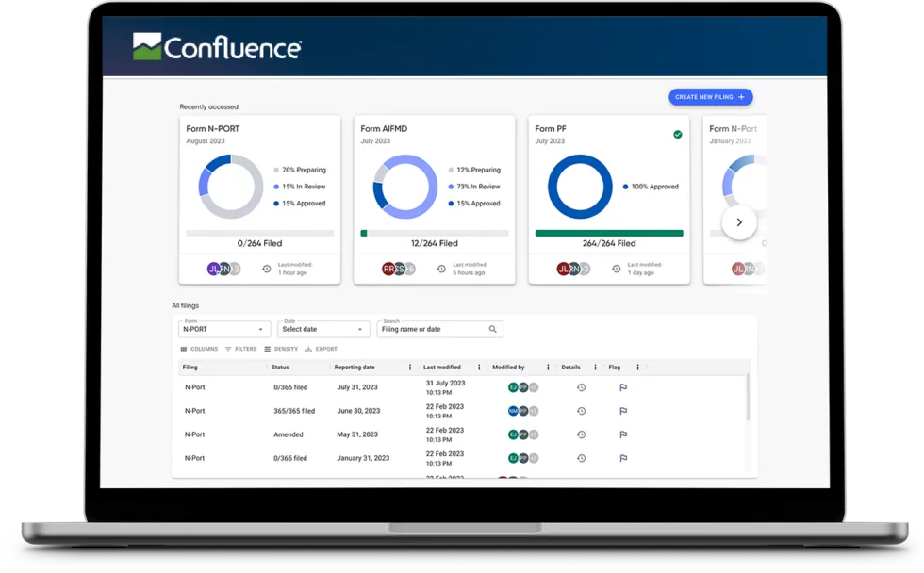Toggle the flag on the July 31, 2023 row
This screenshot has width=924, height=573.
tap(623, 387)
